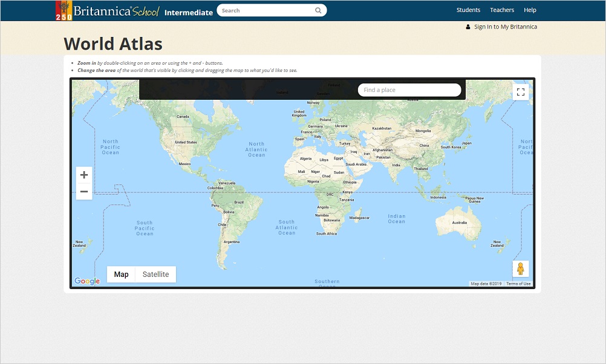Open the Teachers menu
The width and height of the screenshot is (606, 364).
click(x=501, y=10)
